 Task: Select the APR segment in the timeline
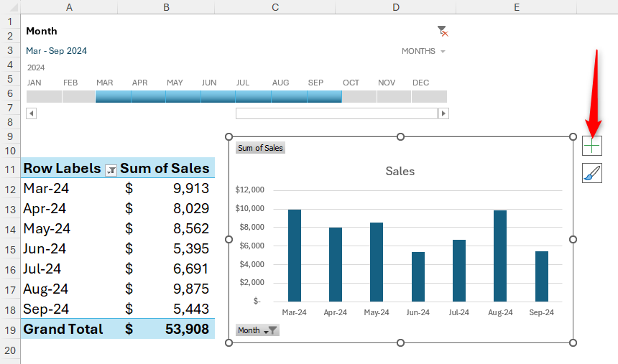pyautogui.click(x=148, y=96)
